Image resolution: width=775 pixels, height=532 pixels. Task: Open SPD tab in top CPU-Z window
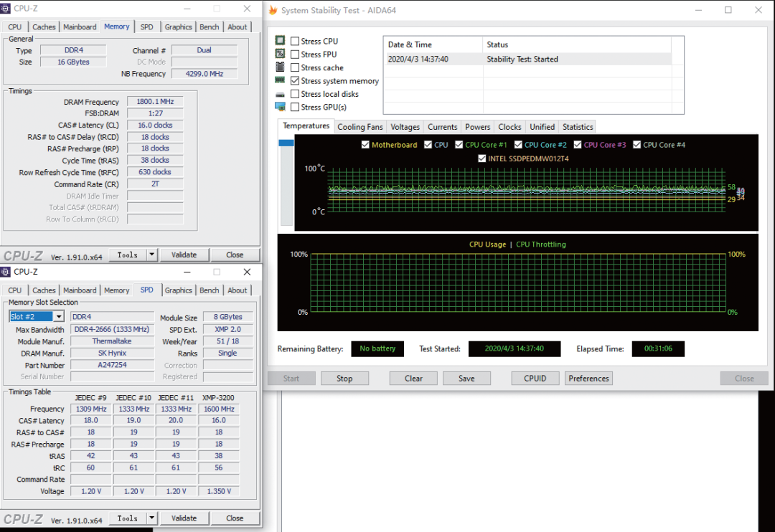(147, 27)
